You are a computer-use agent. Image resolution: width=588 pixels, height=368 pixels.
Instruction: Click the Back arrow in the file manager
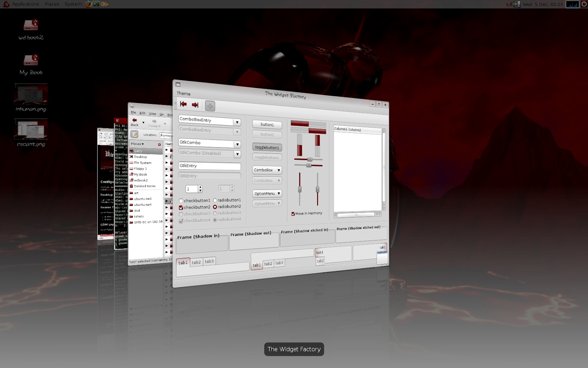[135, 121]
